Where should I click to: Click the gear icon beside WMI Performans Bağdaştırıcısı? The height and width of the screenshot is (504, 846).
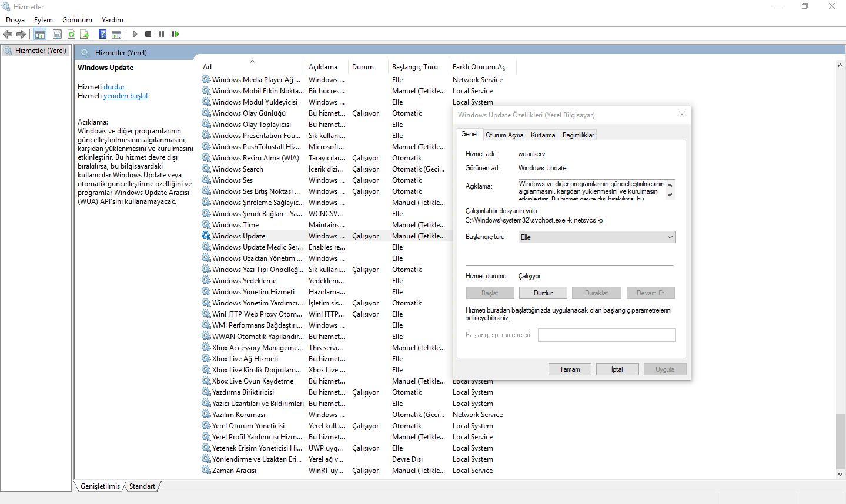pyautogui.click(x=206, y=325)
